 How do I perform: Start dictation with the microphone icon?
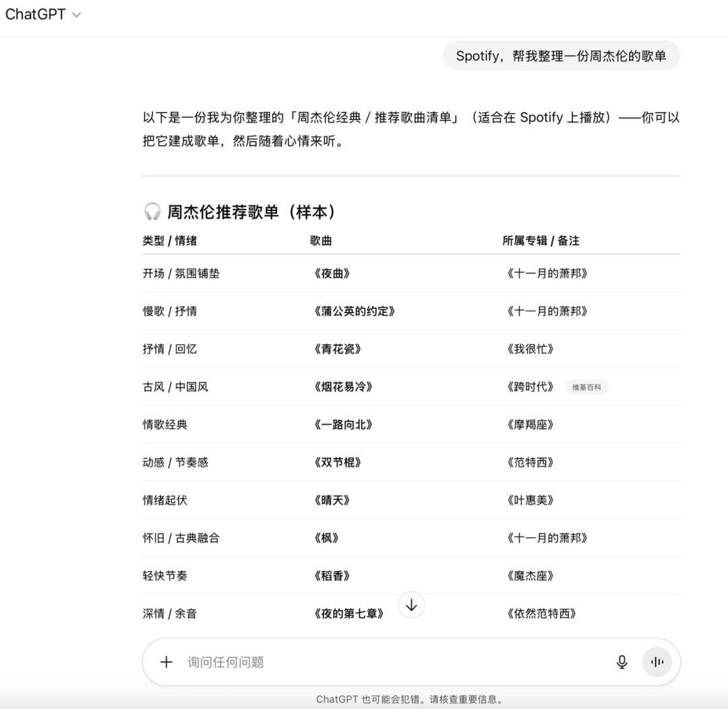click(621, 662)
